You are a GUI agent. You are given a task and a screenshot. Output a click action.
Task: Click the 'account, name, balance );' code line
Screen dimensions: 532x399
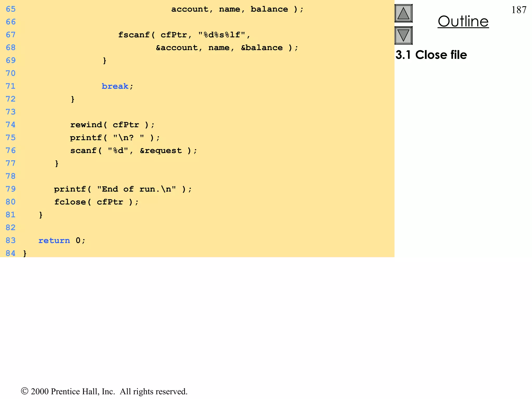tap(237, 9)
